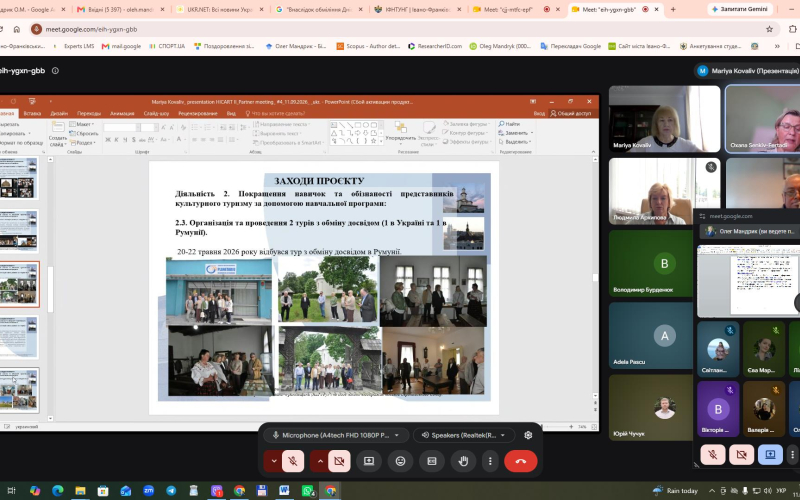Click fit slide to window icon
The image size is (800, 500).
pos(594,427)
